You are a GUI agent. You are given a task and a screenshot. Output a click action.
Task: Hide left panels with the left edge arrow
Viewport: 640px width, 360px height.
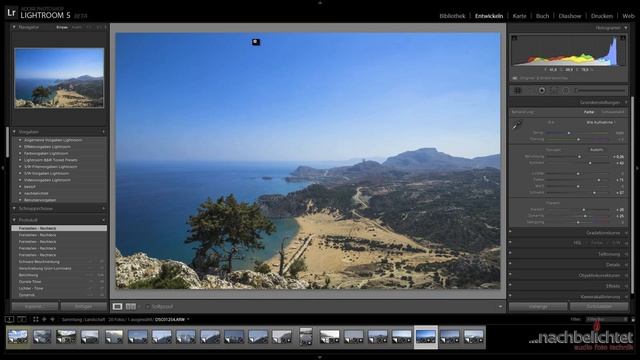click(x=3, y=168)
